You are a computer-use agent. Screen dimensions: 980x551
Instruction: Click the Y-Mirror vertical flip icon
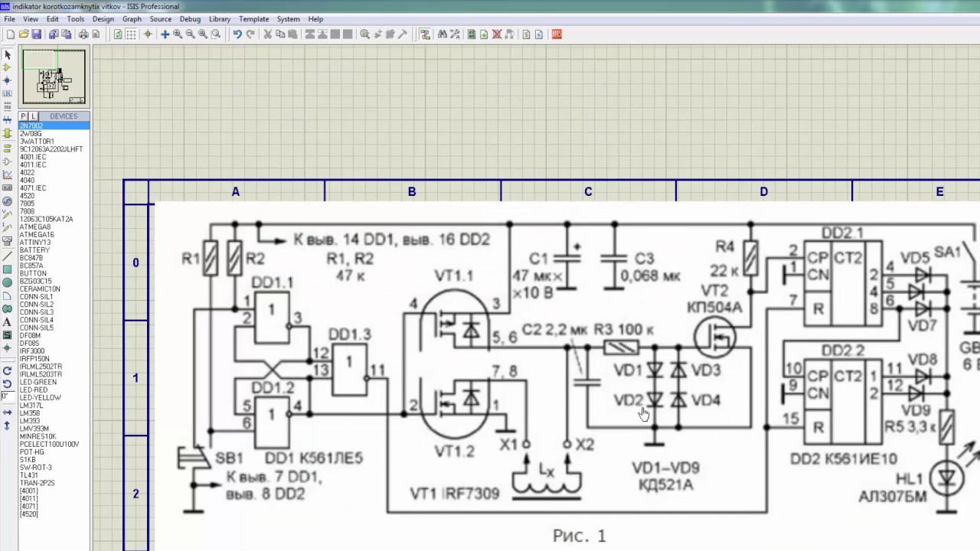(8, 425)
